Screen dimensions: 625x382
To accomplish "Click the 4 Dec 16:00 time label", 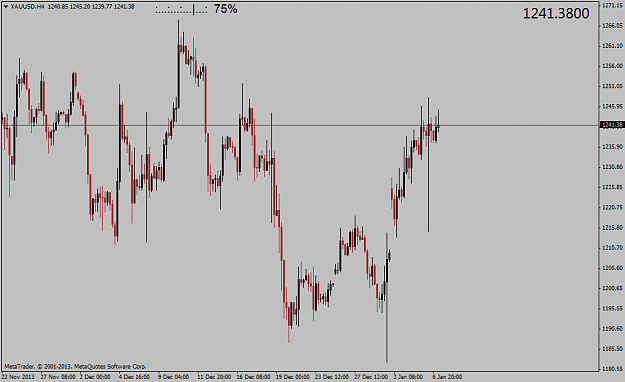I will coord(134,377).
